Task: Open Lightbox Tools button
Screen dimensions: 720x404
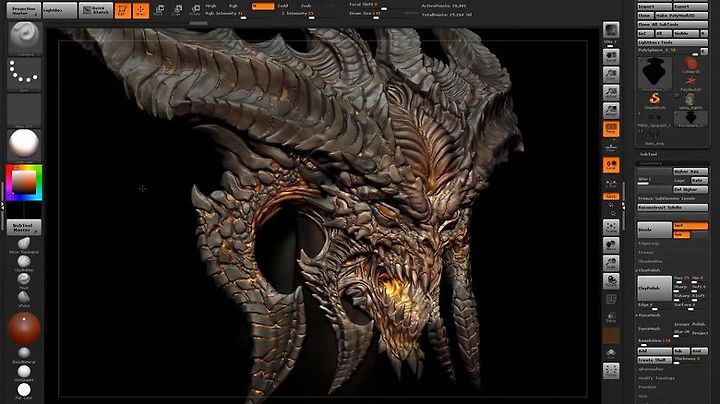Action: pos(672,42)
